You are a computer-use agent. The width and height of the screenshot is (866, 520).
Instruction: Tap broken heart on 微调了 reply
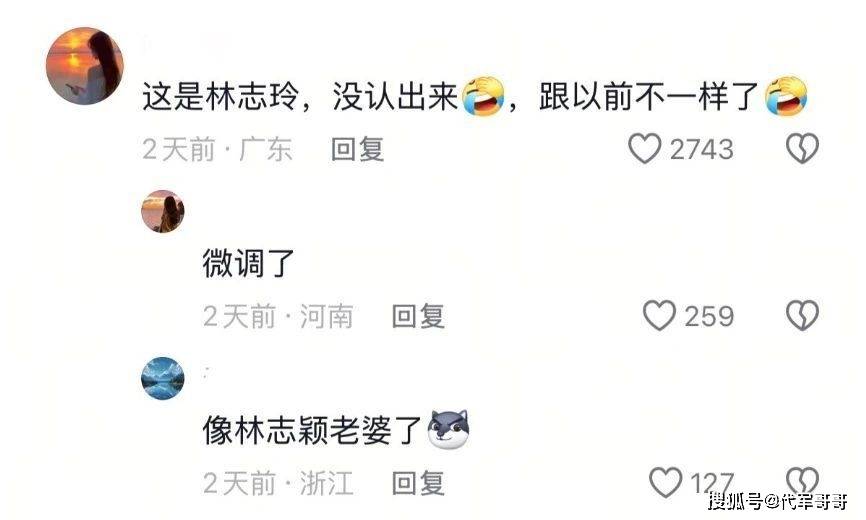(x=802, y=316)
